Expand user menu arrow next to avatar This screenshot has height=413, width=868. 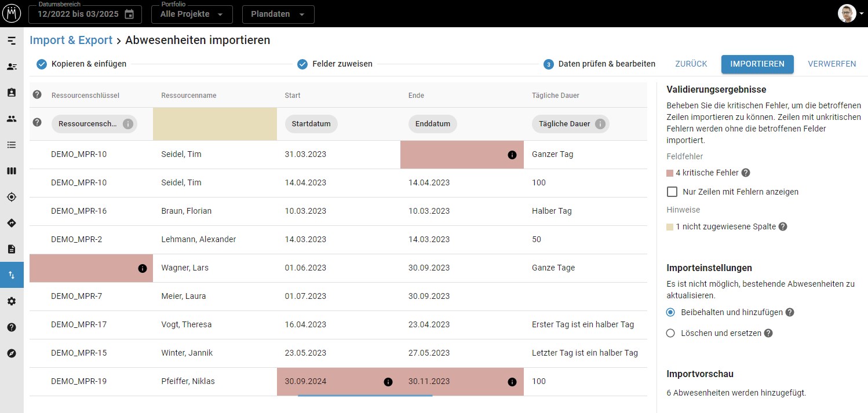click(x=862, y=14)
